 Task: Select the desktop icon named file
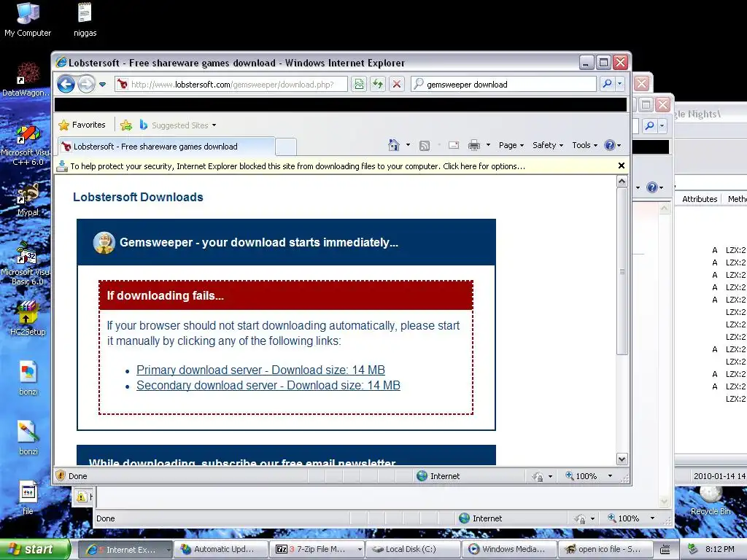pyautogui.click(x=28, y=497)
